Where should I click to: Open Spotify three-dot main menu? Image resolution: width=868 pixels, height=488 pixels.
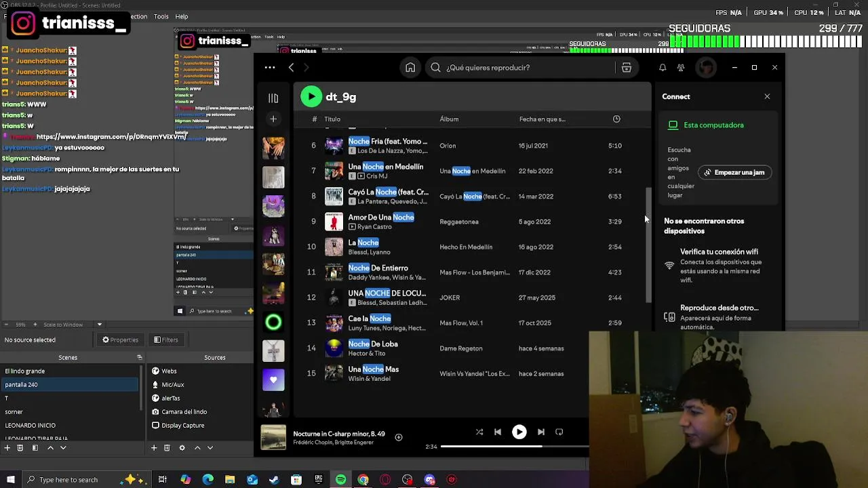point(270,67)
